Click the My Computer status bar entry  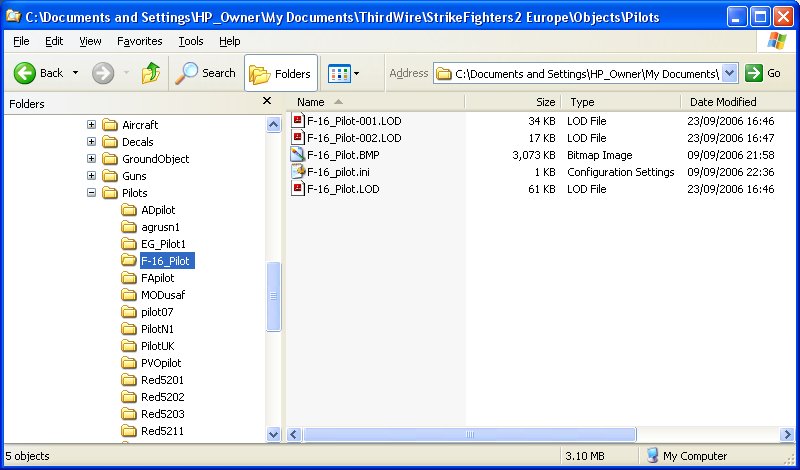click(687, 456)
